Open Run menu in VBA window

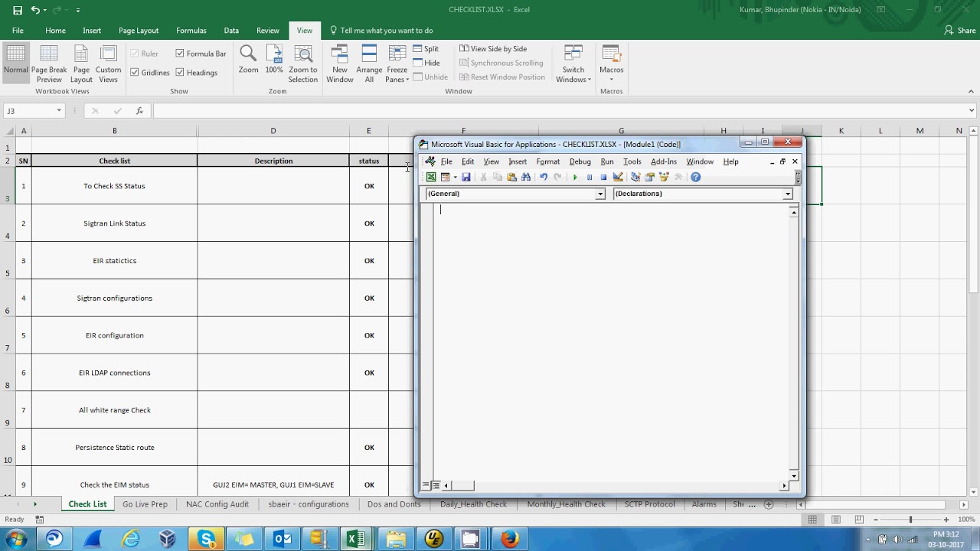pos(606,161)
